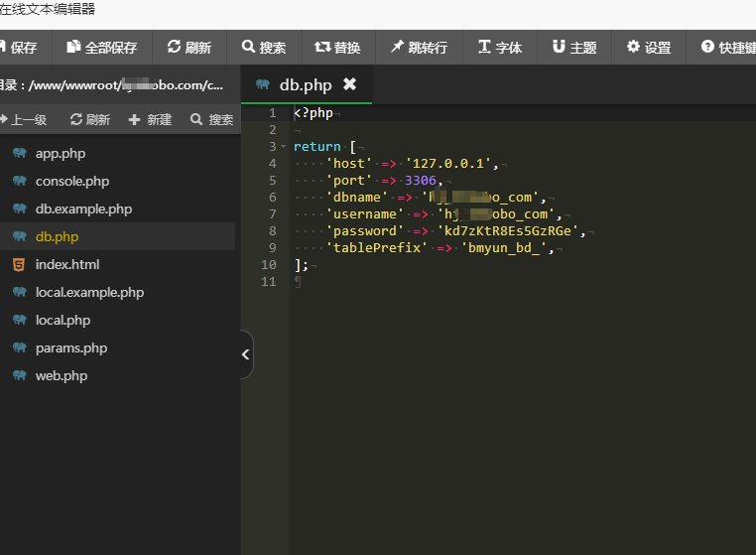The image size is (756, 555).
Task: Click the 刷新 toolbar refresh button
Action: pos(189,48)
